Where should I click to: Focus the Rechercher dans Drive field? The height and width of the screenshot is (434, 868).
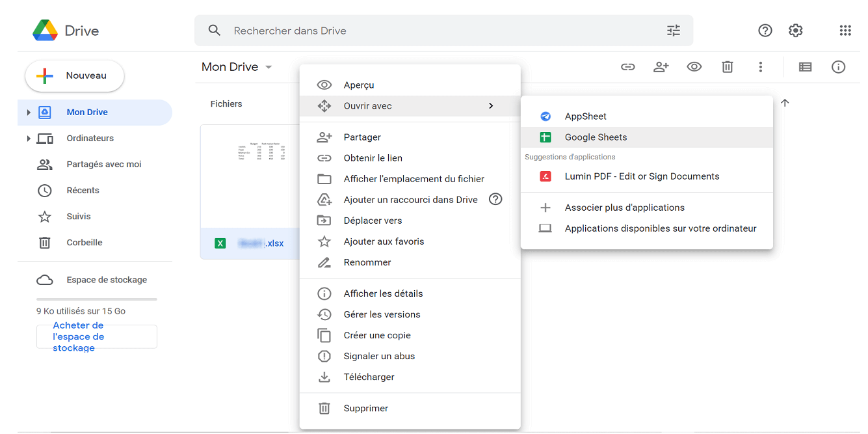tap(443, 31)
